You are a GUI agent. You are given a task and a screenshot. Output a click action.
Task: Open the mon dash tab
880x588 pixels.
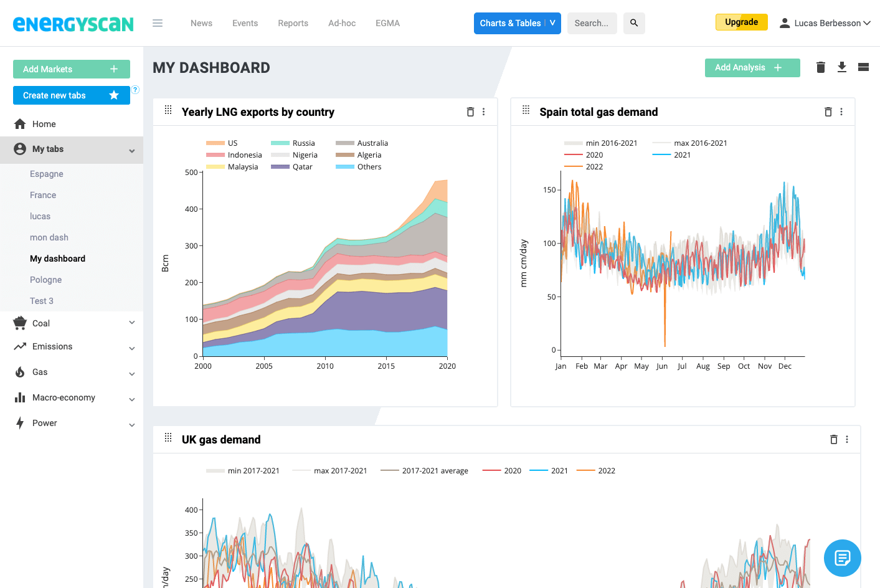(49, 237)
